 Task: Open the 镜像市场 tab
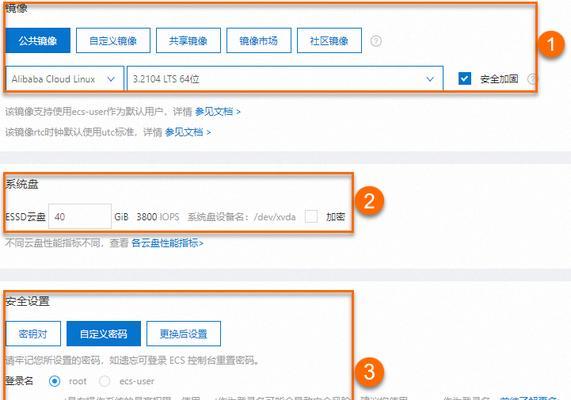259,40
